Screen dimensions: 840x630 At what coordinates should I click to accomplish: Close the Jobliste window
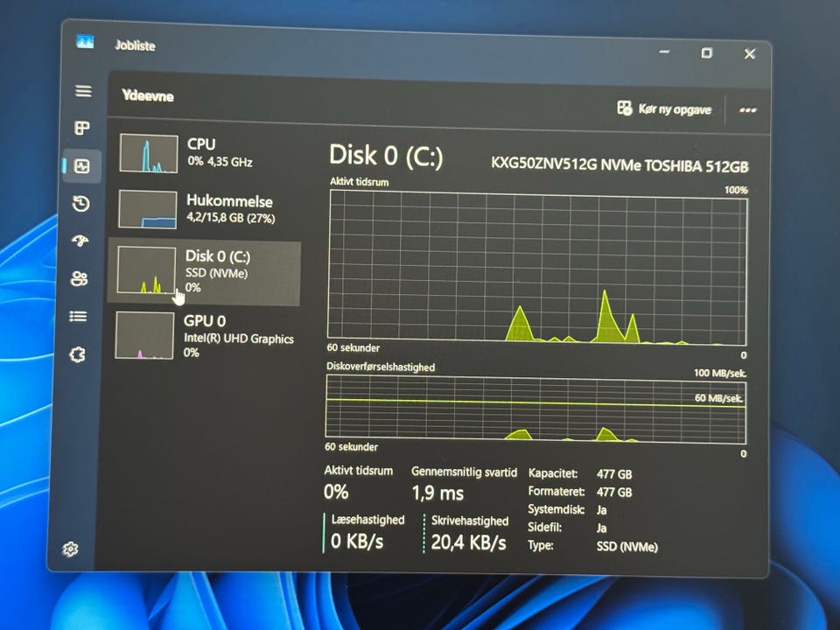click(x=750, y=53)
